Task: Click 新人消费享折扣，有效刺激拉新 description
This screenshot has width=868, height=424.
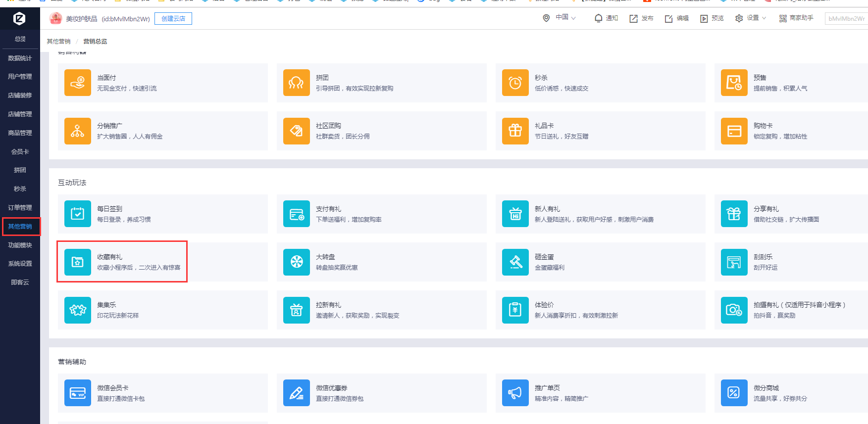Action: point(576,316)
